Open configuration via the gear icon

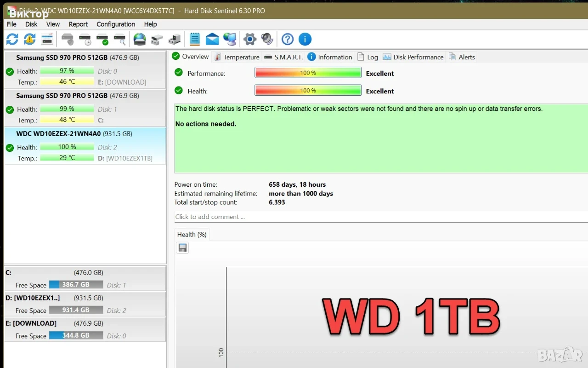tap(250, 39)
